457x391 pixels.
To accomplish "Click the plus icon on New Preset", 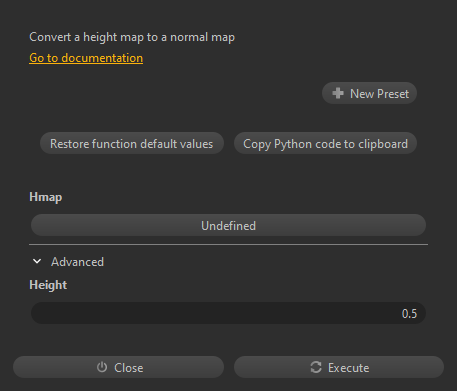I will [x=338, y=93].
